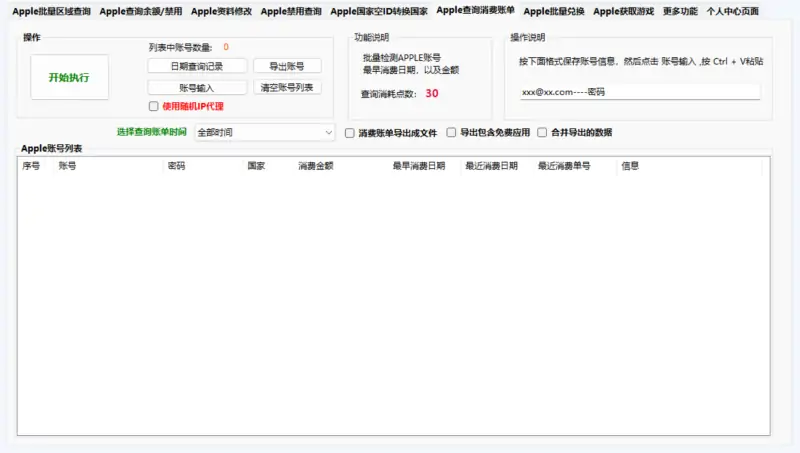Toggle the 合并导出的数据 checkbox
Image resolution: width=800 pixels, height=453 pixels.
click(x=542, y=132)
